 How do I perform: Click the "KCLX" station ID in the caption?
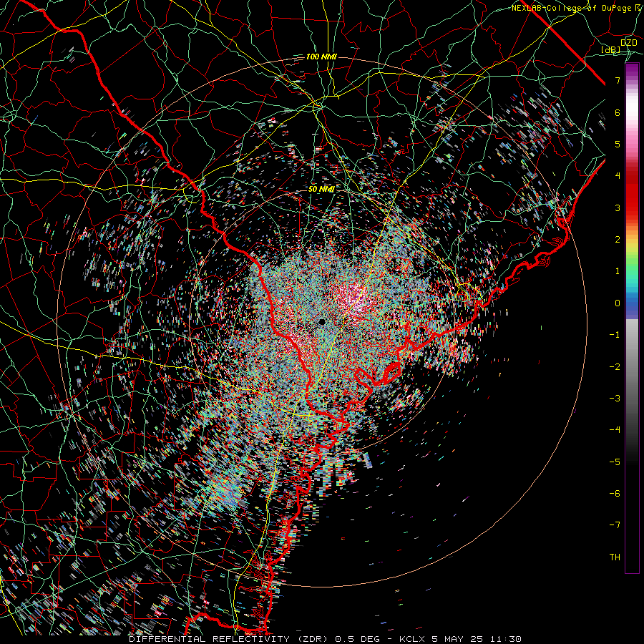(x=412, y=639)
